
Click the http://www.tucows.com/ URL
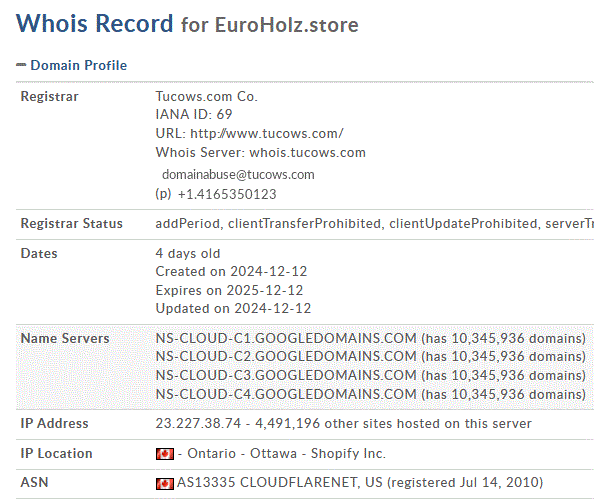point(267,134)
